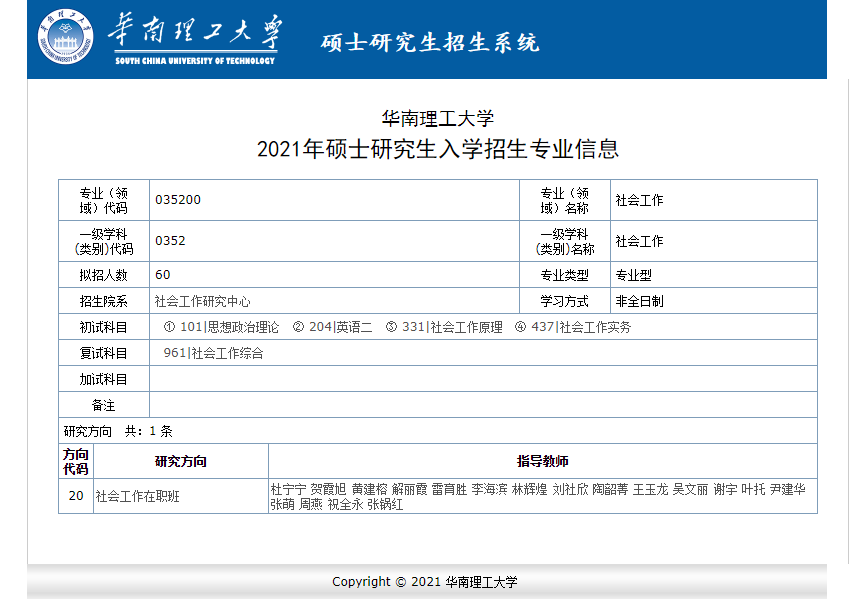Click advisor name 叶托

pos(753,489)
